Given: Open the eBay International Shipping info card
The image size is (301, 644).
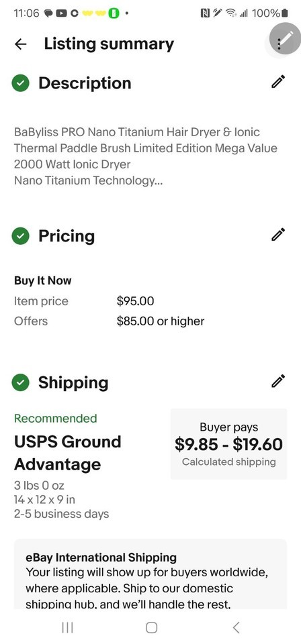Looking at the screenshot, I should [150, 574].
